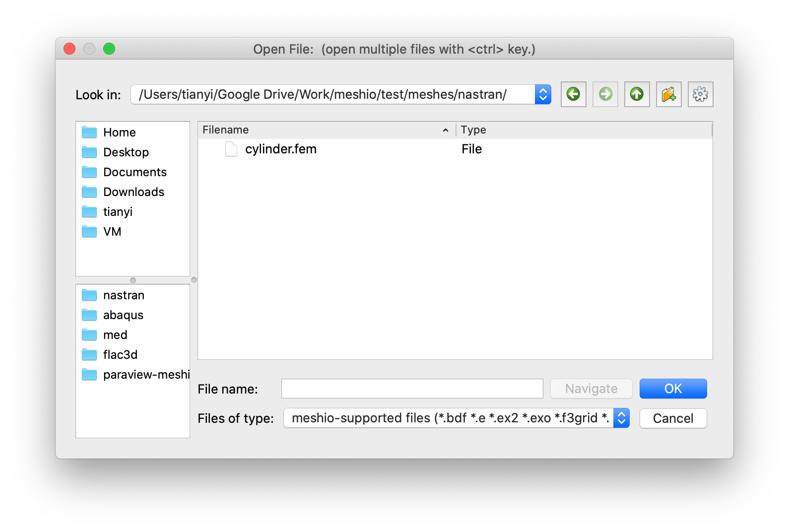Open Downloads from the sidebar
The width and height of the screenshot is (789, 532).
click(132, 192)
